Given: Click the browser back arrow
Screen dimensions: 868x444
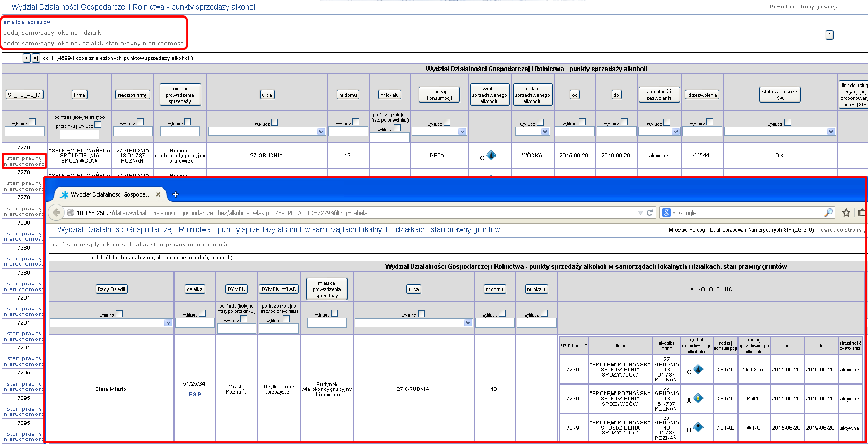Looking at the screenshot, I should (56, 212).
